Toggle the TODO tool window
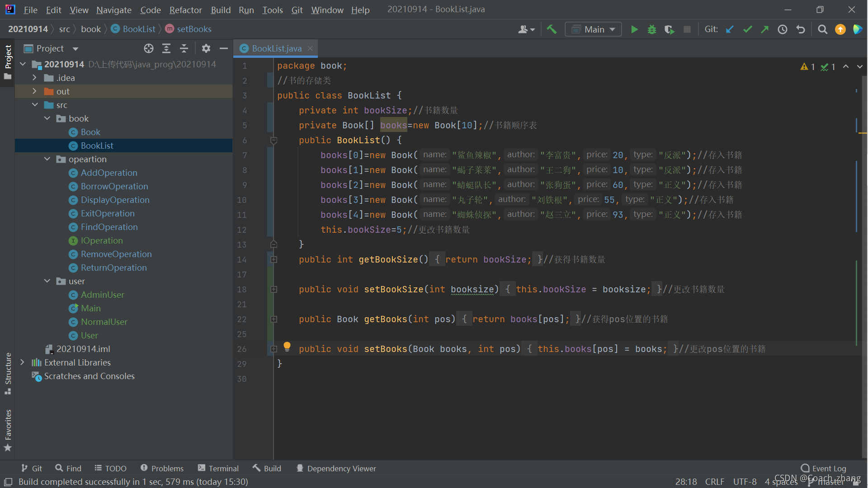This screenshot has height=488, width=868. pos(110,468)
